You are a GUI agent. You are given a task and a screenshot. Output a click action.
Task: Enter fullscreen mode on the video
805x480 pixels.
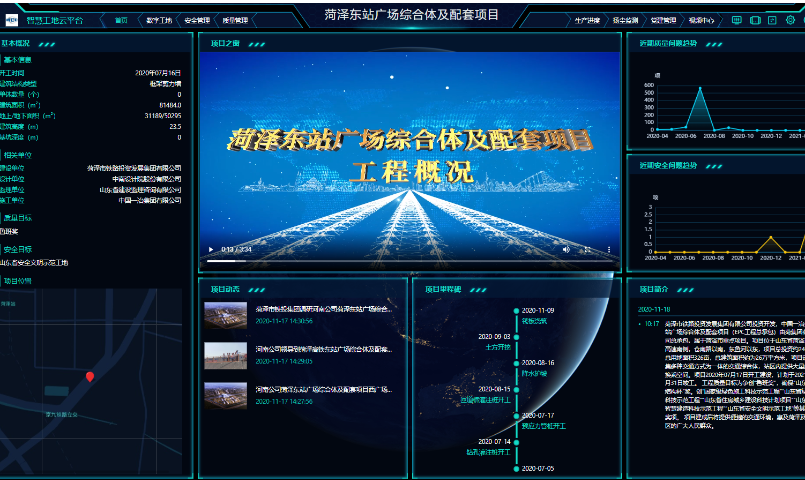click(588, 249)
